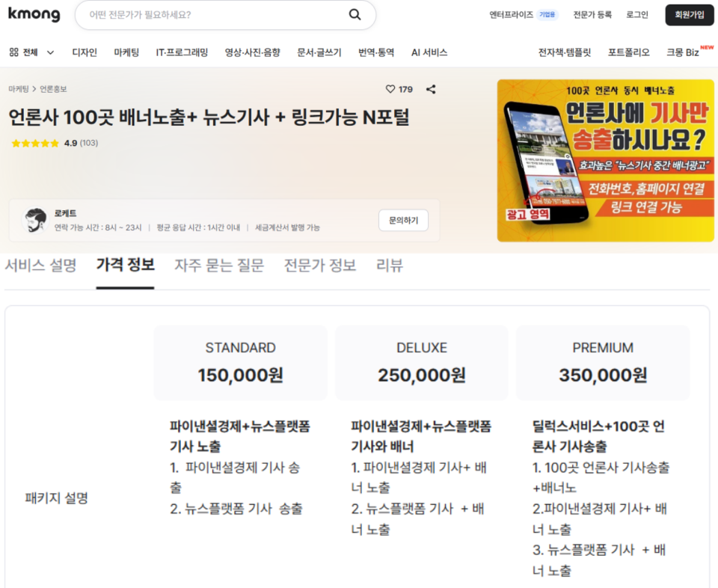Select 자주 묻는 질문 tab
This screenshot has height=588, width=718.
(x=218, y=266)
